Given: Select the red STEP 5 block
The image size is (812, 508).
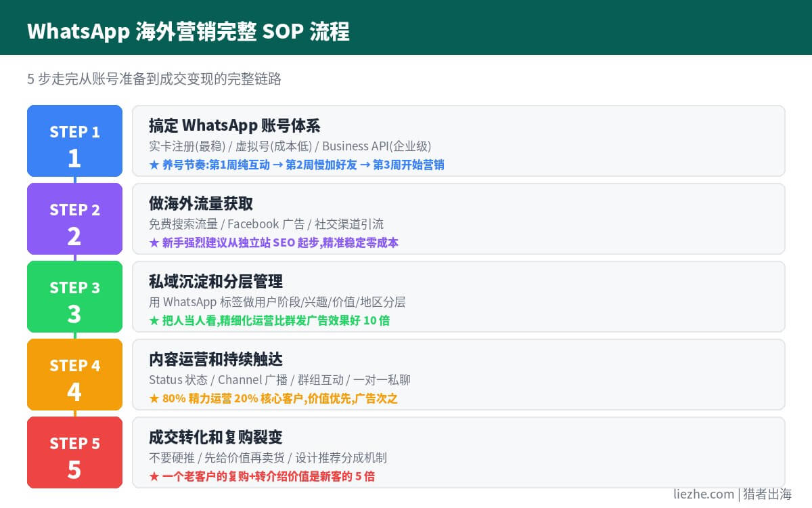Looking at the screenshot, I should [x=74, y=452].
